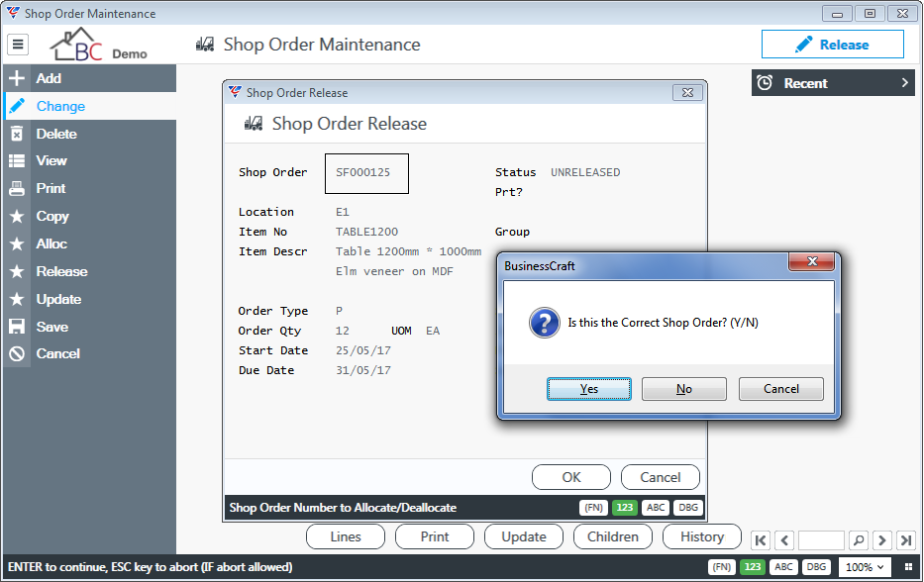The image size is (924, 582).
Task: Click the magnifier search icon
Action: coord(859,539)
